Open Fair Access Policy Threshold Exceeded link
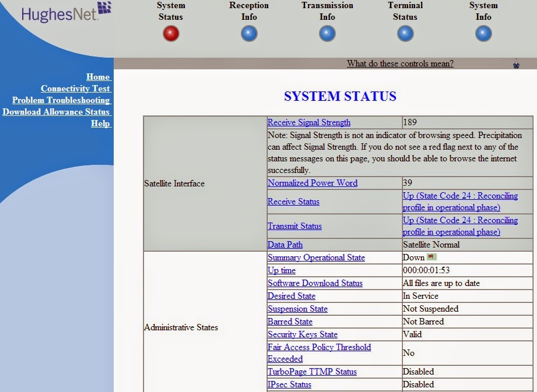 click(x=319, y=352)
